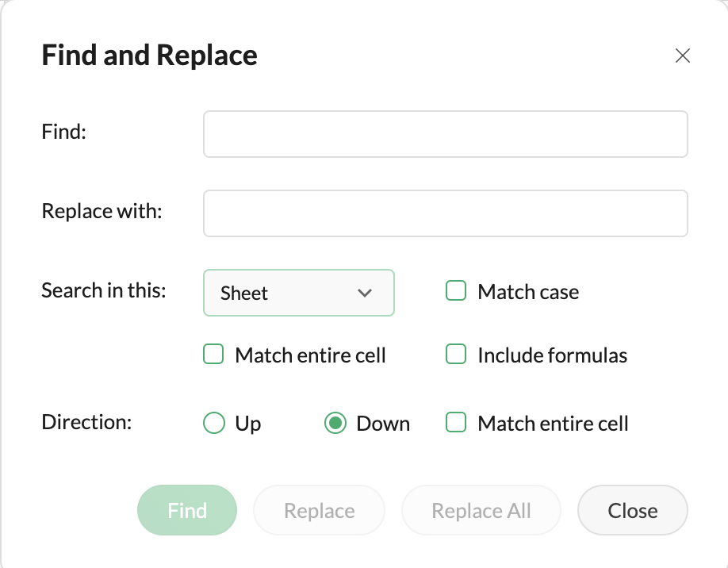Click the Find and Replace dialog title
Image resolution: width=728 pixels, height=568 pixels.
(149, 56)
